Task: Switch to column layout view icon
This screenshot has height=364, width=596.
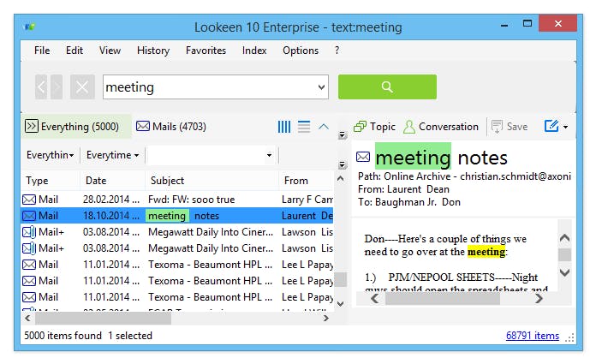Action: 284,127
